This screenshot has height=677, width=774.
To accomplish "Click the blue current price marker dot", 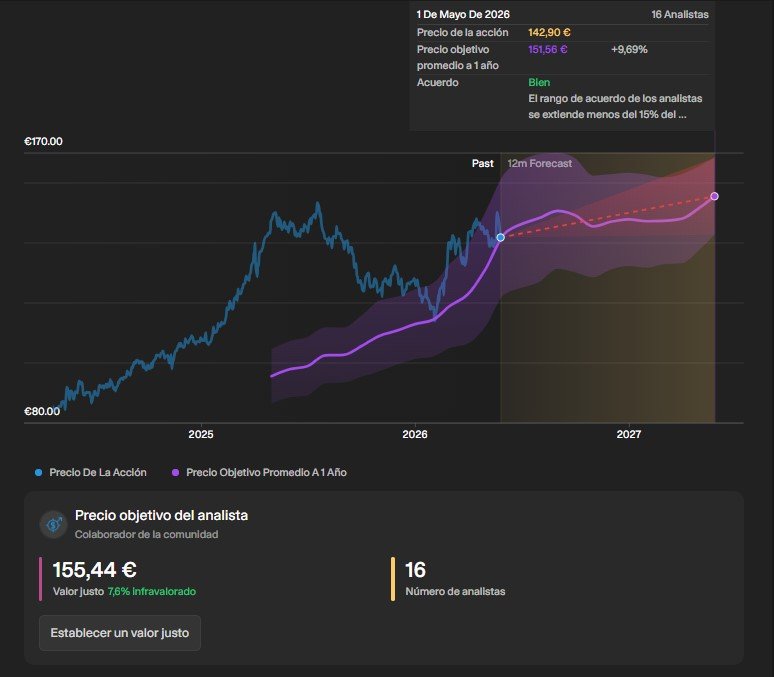I will pos(501,238).
